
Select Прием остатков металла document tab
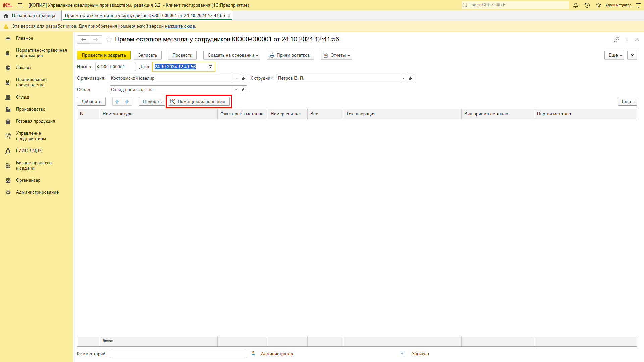tap(145, 16)
